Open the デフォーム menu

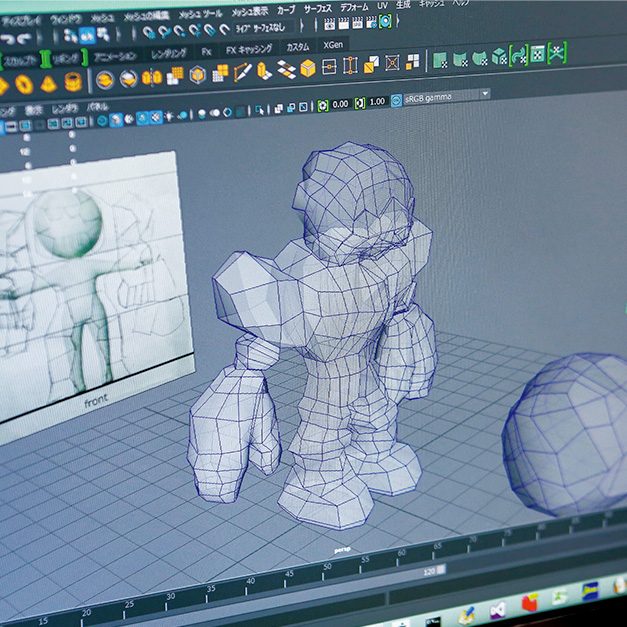pos(354,7)
